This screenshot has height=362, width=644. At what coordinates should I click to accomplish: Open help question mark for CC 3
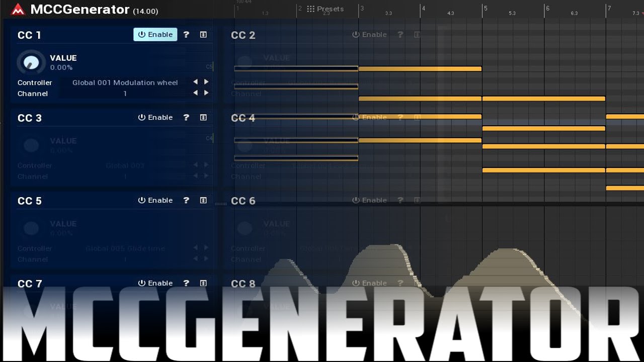186,117
